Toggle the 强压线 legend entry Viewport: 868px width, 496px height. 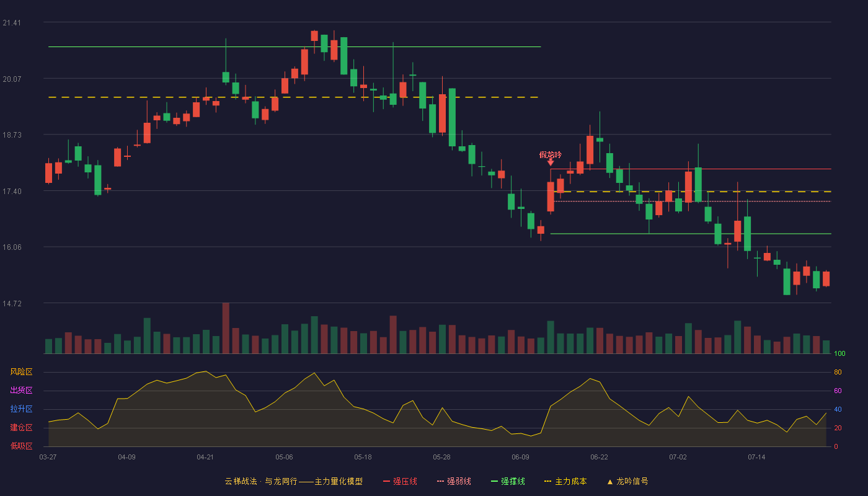click(400, 481)
